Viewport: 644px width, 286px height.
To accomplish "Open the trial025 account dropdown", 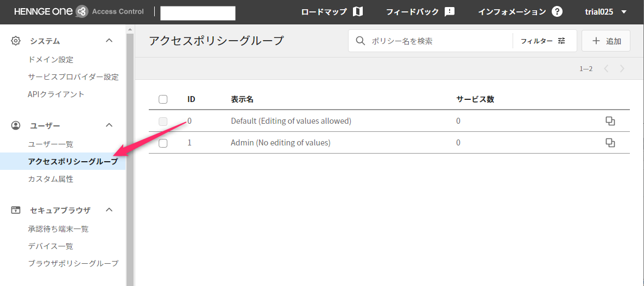I will pyautogui.click(x=605, y=12).
